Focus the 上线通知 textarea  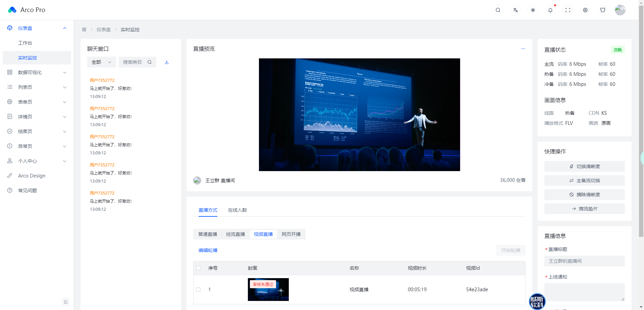[x=584, y=292]
